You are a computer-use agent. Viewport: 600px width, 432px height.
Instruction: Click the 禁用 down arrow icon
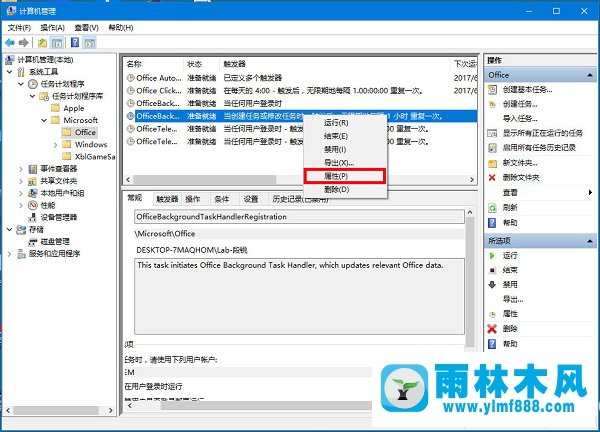492,285
